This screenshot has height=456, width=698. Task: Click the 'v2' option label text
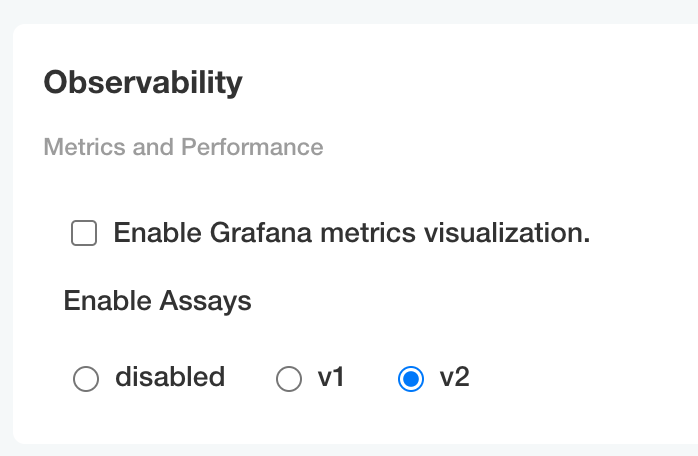454,378
